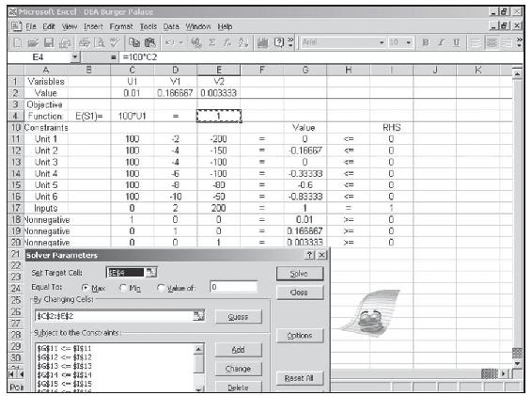This screenshot has width=532, height=396.
Task: Open the File menu
Action: click(31, 26)
